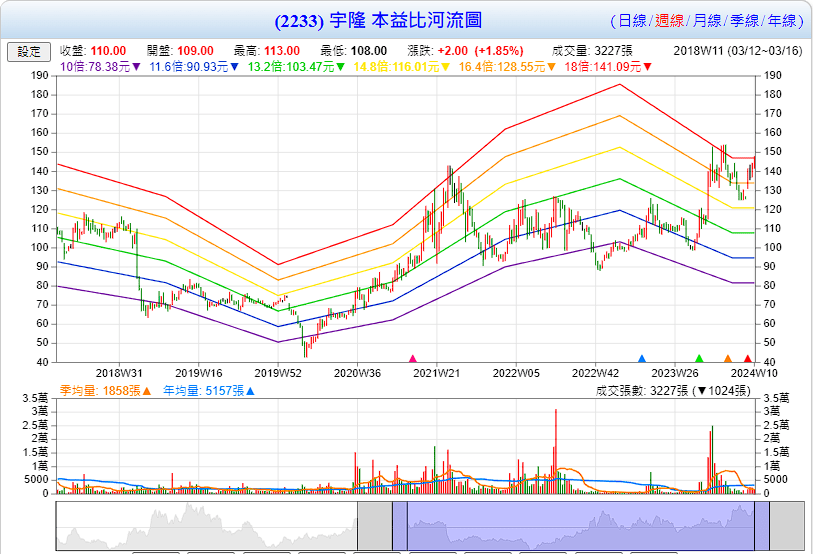Click the red triangle marker near 2024W10

tap(748, 358)
